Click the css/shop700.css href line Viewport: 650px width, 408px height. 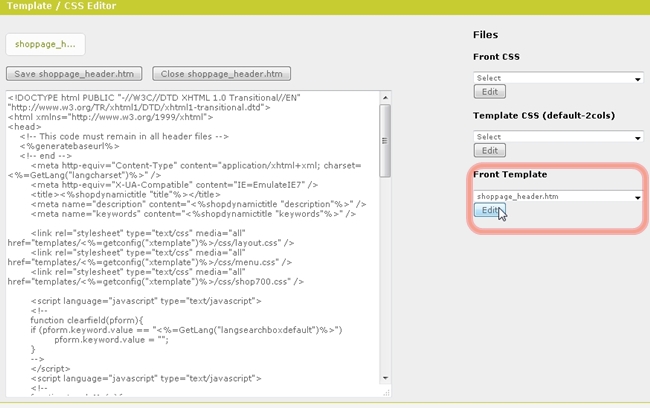pyautogui.click(x=155, y=282)
